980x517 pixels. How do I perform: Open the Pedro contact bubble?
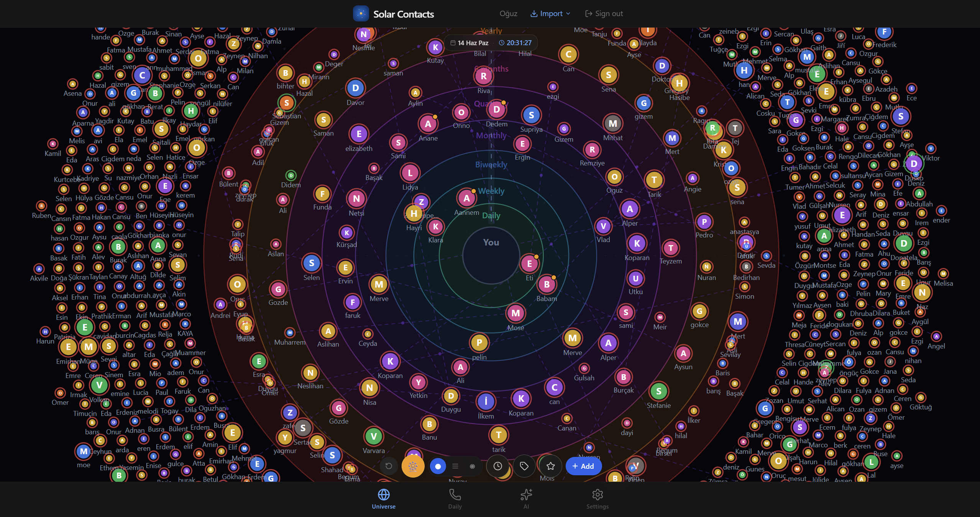click(704, 222)
